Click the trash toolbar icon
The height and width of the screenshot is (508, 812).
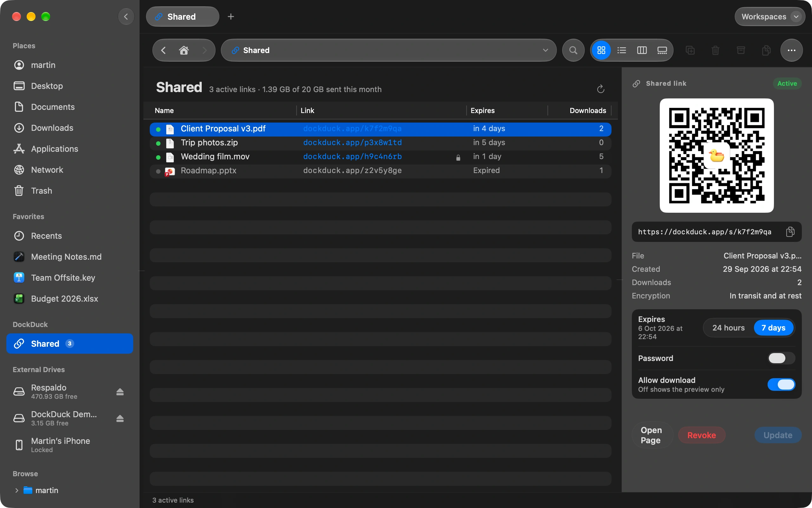(x=715, y=50)
